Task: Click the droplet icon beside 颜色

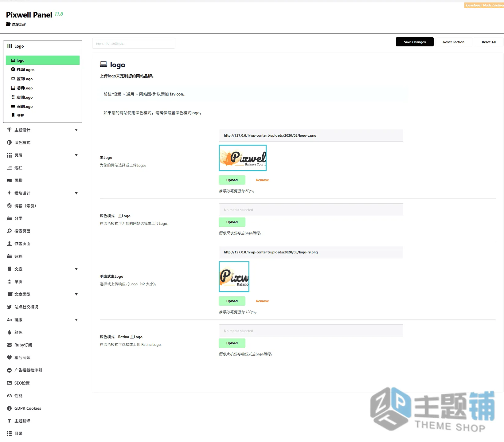Action: (x=9, y=332)
